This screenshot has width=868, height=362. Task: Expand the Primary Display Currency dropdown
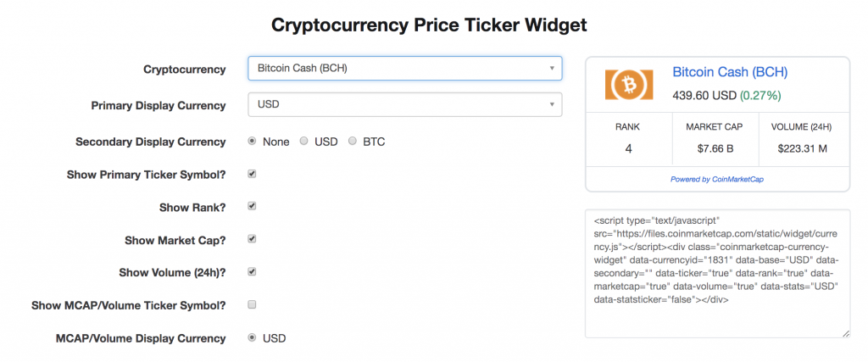point(404,104)
